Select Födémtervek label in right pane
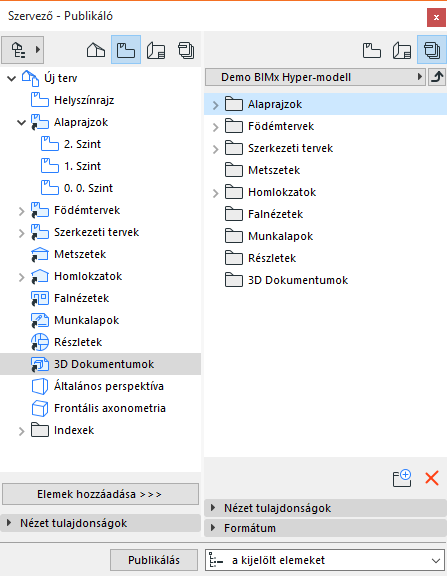 click(281, 126)
